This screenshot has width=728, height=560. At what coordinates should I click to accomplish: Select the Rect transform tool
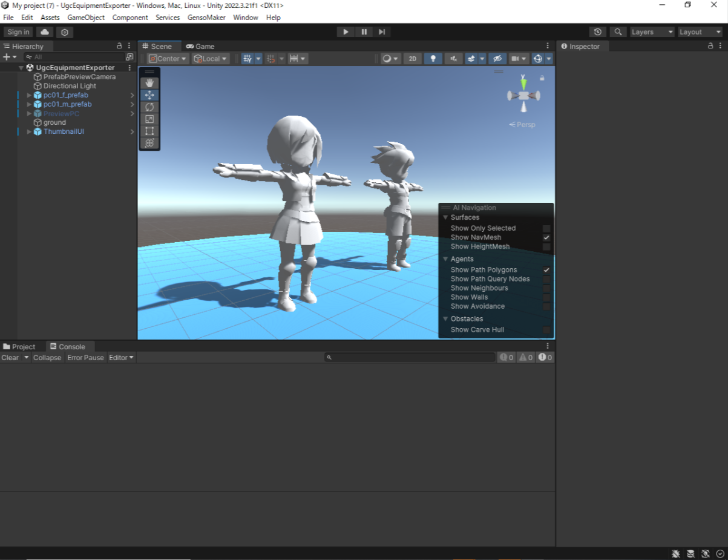tap(149, 131)
